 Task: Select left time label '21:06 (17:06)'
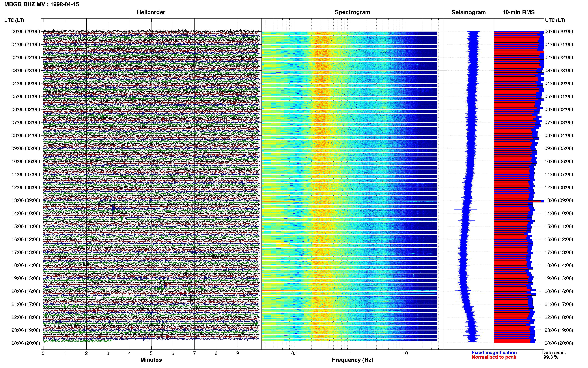pos(26,304)
